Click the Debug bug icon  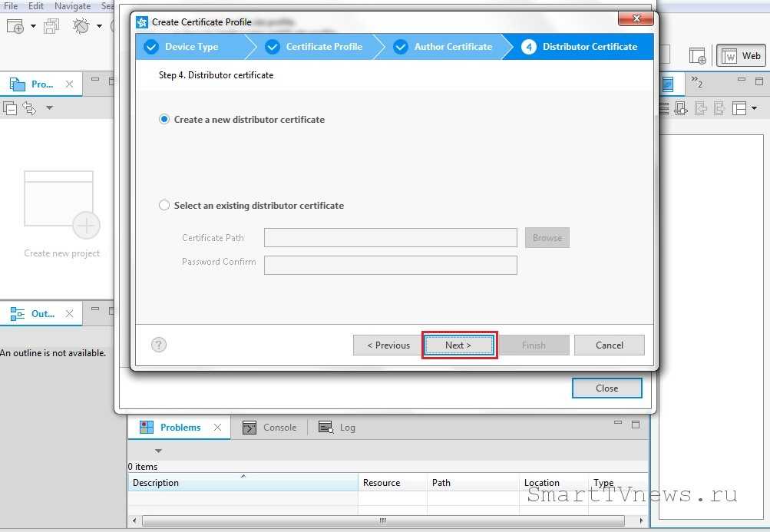pos(81,26)
